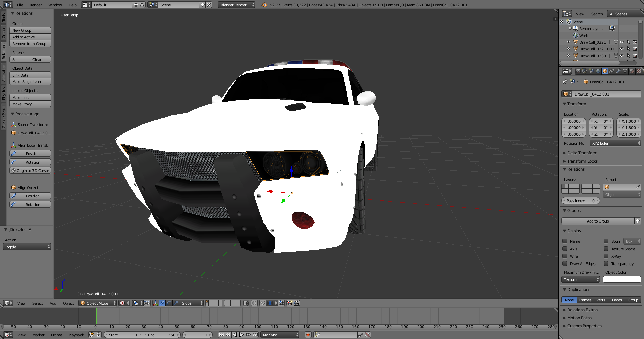Open the Help menu
Screen dimensions: 644x339
(x=72, y=5)
